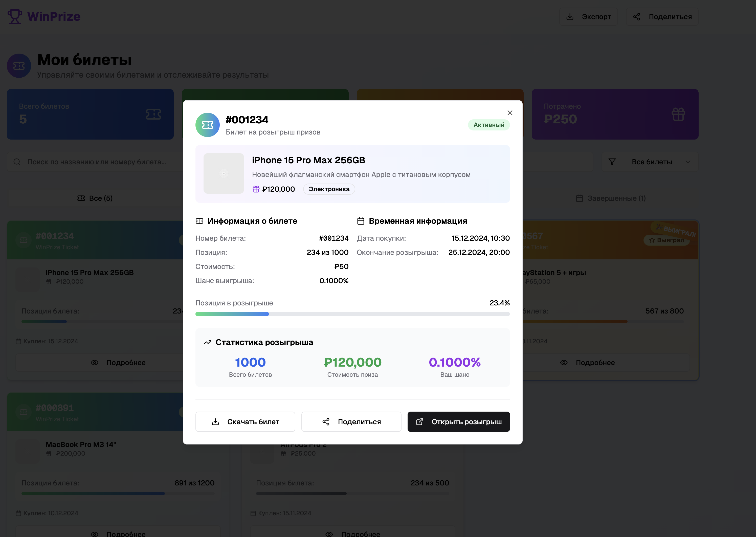The height and width of the screenshot is (537, 756).
Task: Click the ₽120,000 Стоимость приза statistic
Action: click(x=352, y=367)
